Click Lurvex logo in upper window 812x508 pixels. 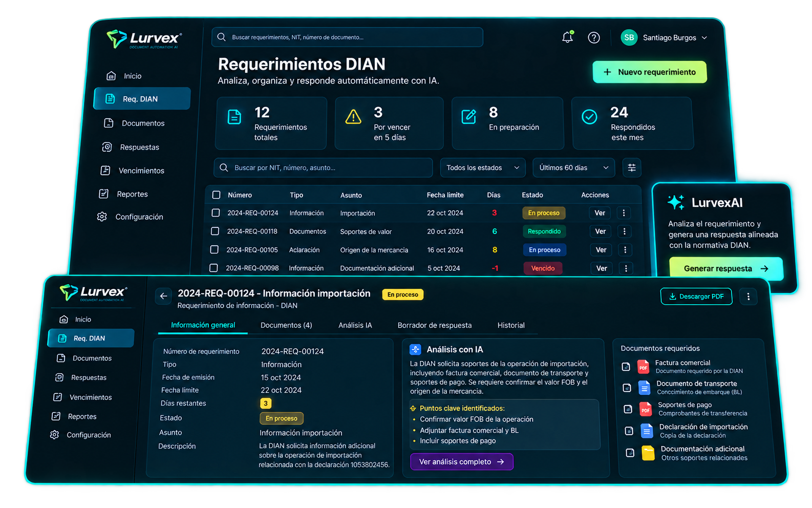(x=144, y=39)
